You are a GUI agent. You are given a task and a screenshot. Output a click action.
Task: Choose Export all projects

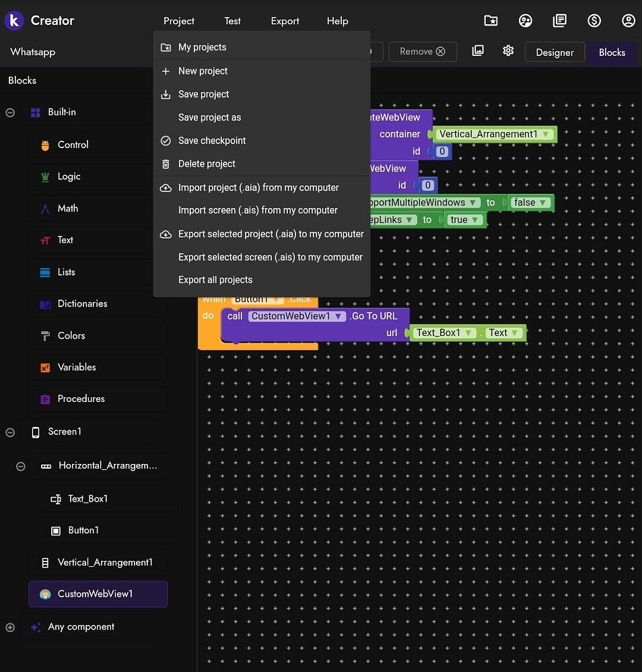tap(262, 280)
